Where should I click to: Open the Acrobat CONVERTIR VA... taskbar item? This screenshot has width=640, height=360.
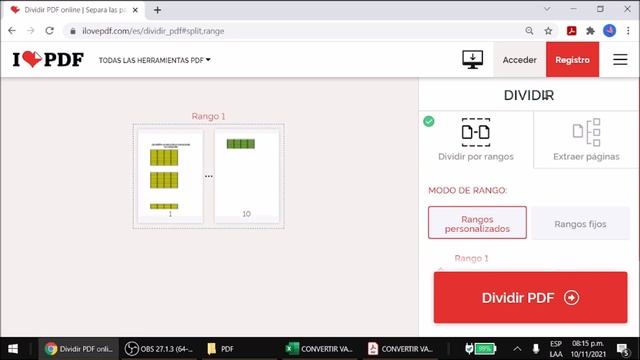(x=400, y=349)
